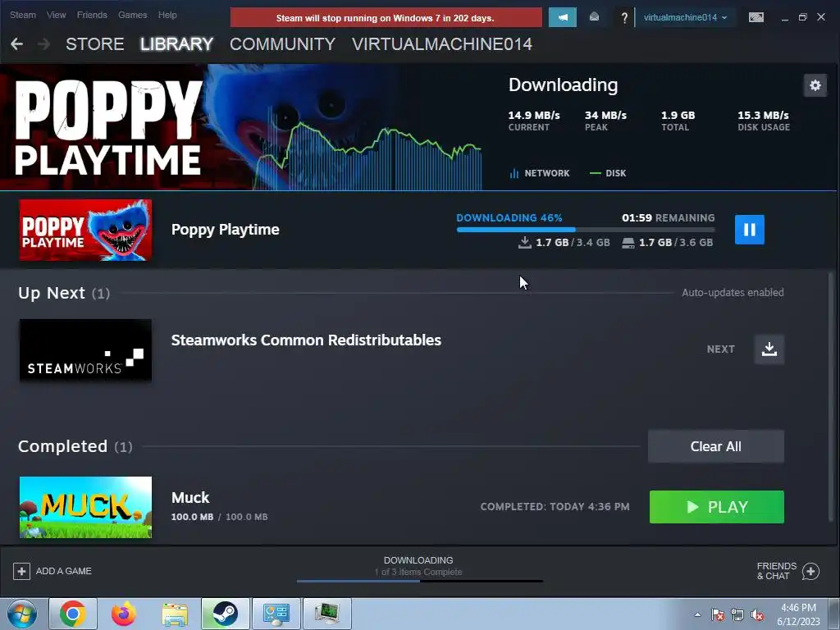Screen dimensions: 840x630
Task: Start Steamworks Common Redistributables download now
Action: tap(769, 349)
